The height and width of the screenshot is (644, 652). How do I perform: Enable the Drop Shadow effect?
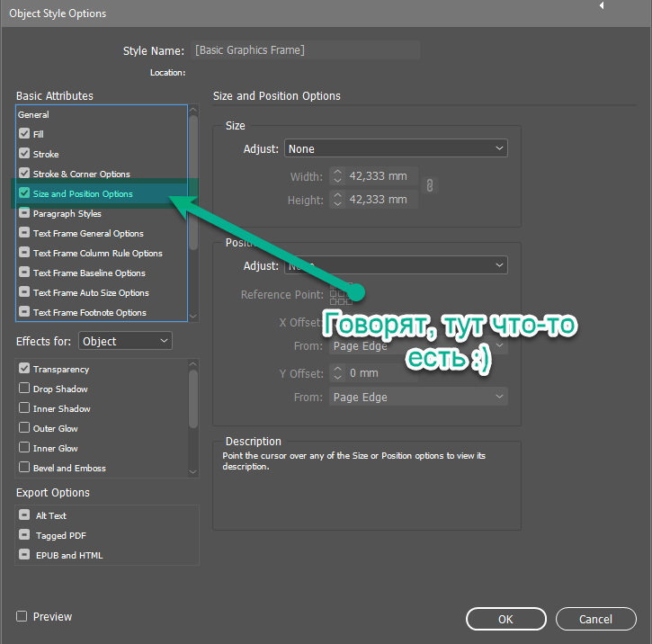tap(24, 389)
